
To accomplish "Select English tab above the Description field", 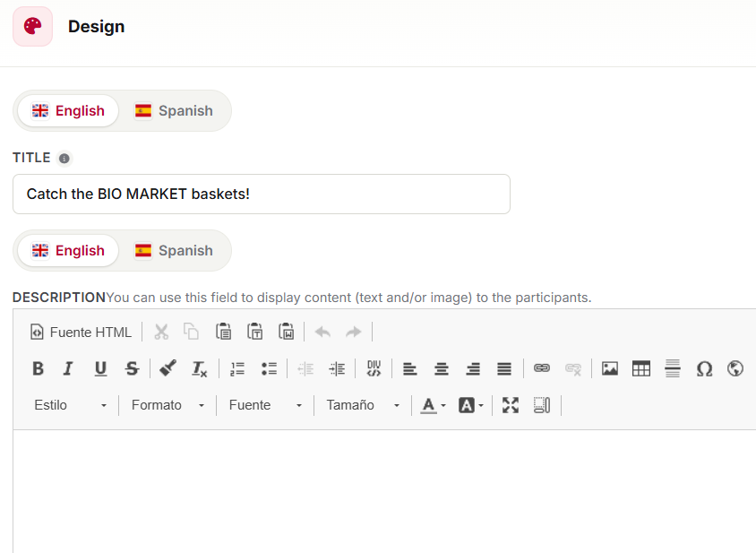I will click(x=68, y=250).
